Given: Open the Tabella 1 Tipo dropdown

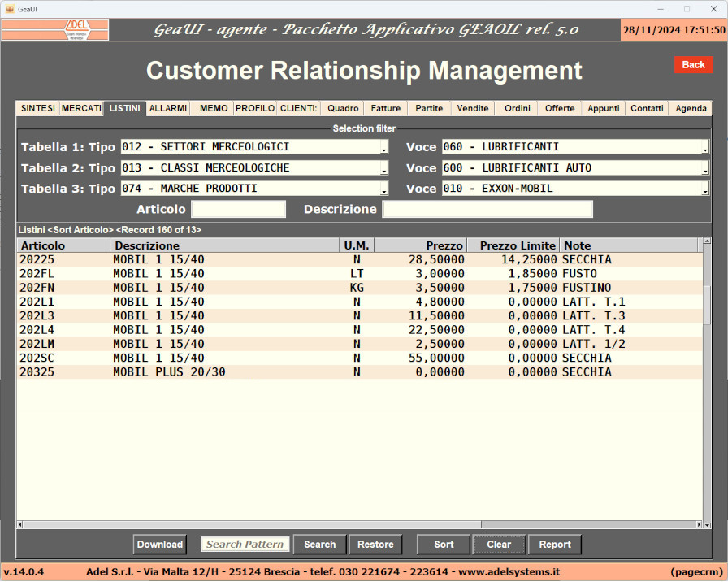Looking at the screenshot, I should [x=384, y=147].
